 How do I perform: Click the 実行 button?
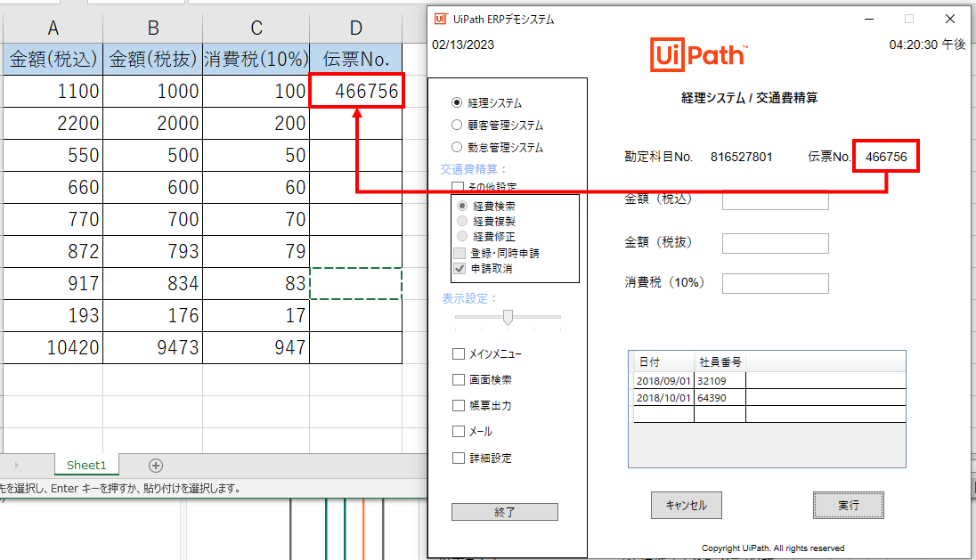(x=849, y=505)
